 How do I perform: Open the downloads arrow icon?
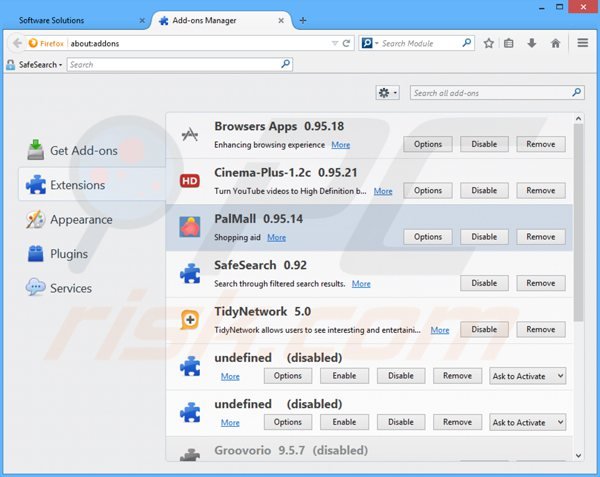coord(532,43)
